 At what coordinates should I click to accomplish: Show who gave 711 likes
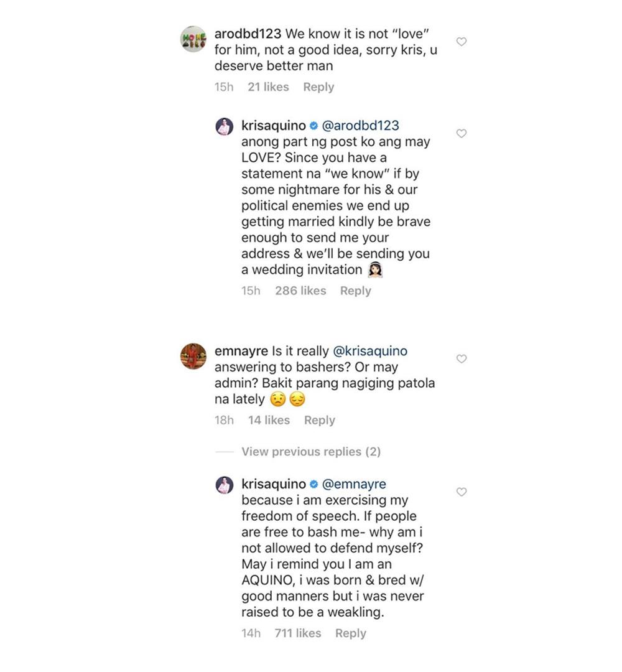pos(297,633)
